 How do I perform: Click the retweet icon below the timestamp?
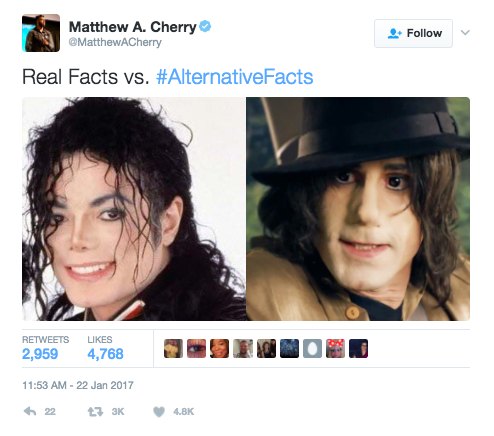tap(95, 412)
